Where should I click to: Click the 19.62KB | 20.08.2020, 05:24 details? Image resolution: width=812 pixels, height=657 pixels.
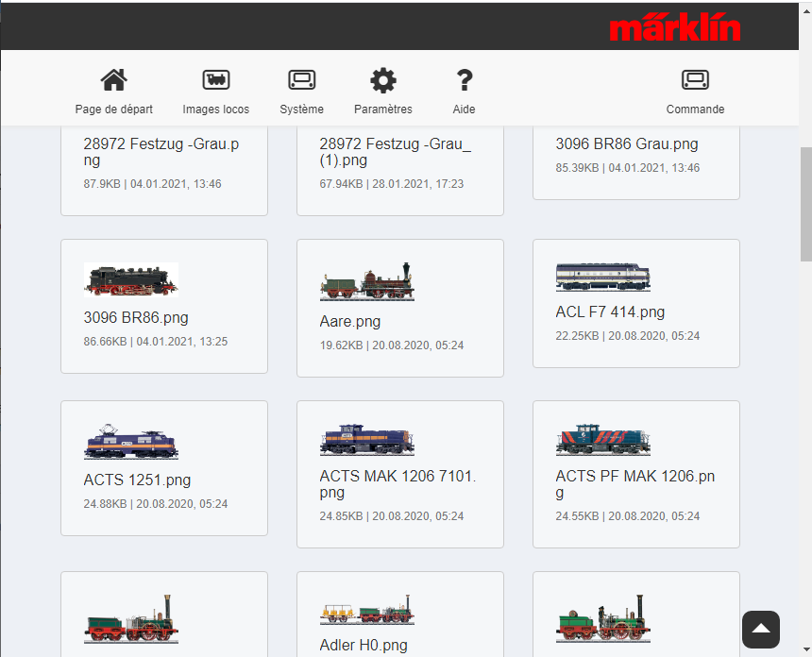pyautogui.click(x=392, y=345)
